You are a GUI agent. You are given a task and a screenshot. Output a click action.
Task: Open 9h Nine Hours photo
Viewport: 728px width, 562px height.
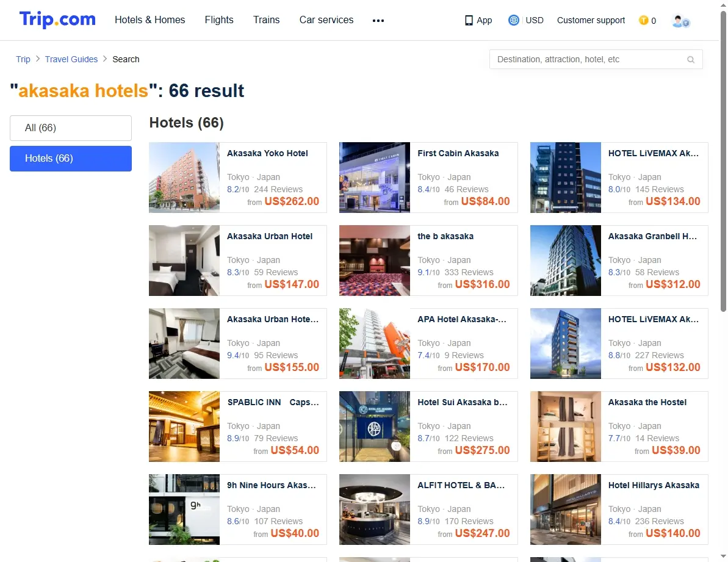[184, 510]
